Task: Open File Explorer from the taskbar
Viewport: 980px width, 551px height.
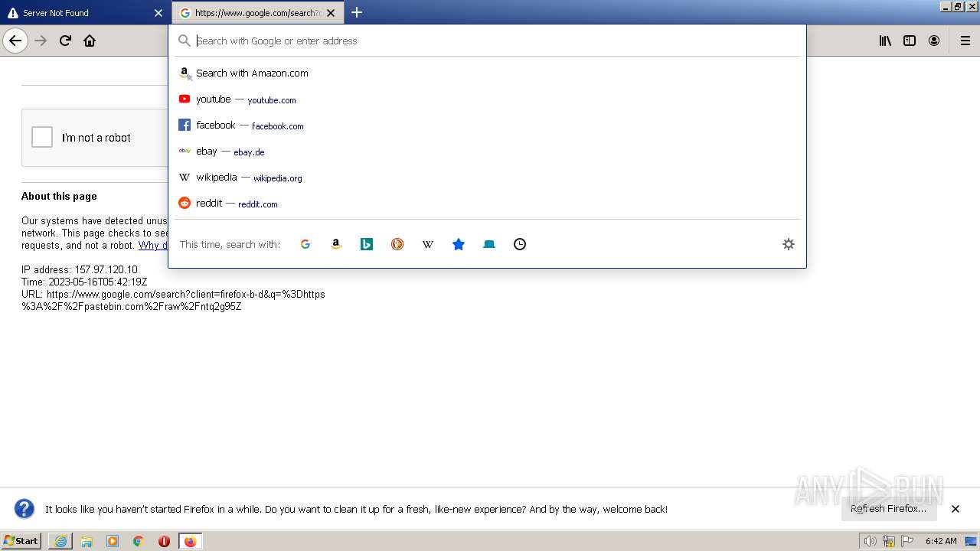Action: click(x=87, y=541)
